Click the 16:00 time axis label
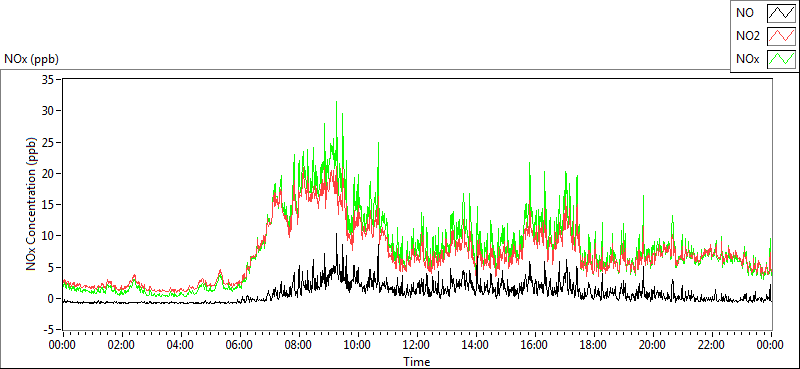This screenshot has height=369, width=800. point(535,345)
